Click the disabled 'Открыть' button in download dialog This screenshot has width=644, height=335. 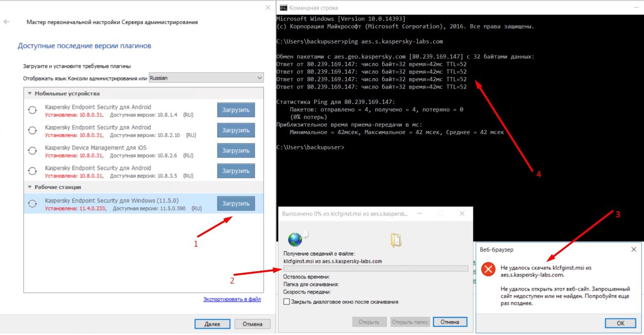[369, 322]
